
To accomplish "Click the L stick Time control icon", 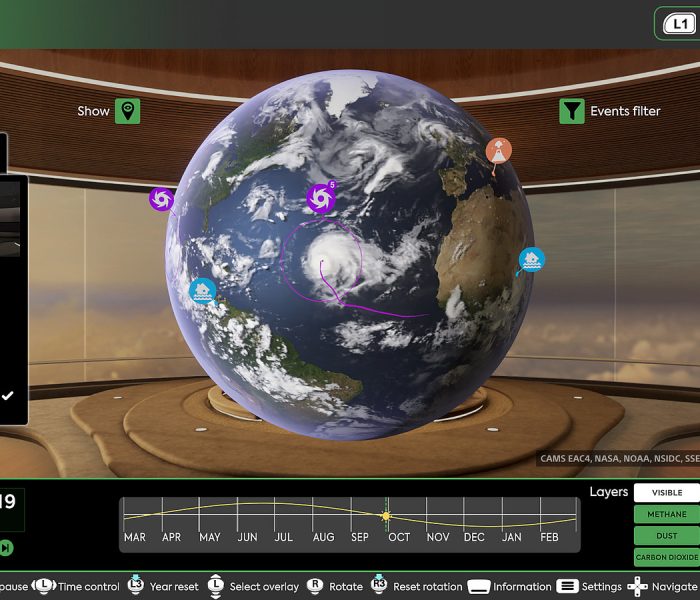I will coord(43,586).
